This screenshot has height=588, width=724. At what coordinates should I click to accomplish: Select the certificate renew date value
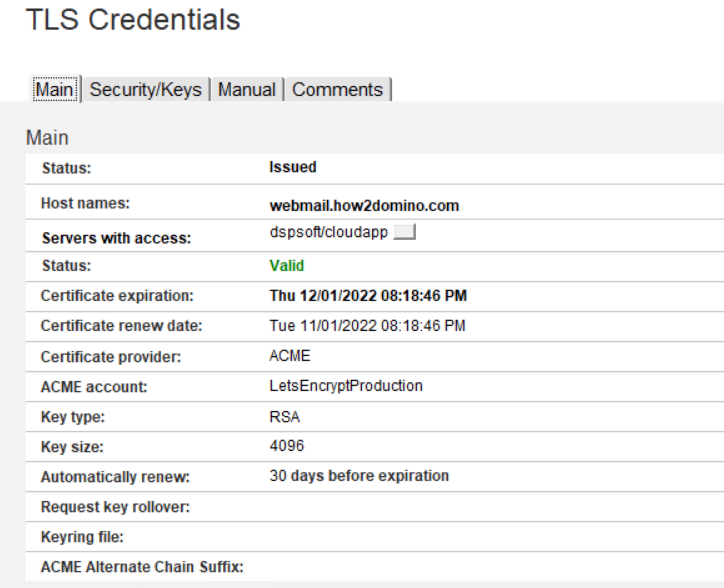coord(368,326)
